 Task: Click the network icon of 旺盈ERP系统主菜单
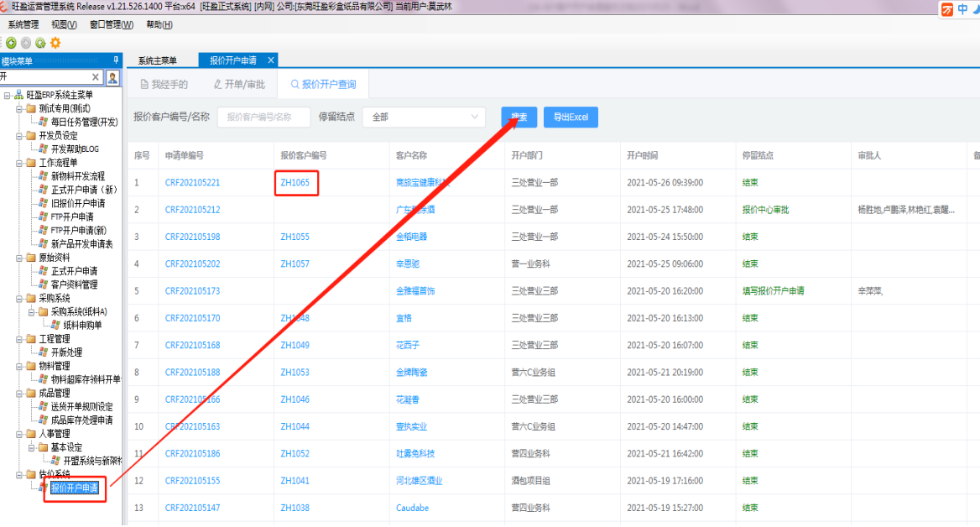coord(18,94)
